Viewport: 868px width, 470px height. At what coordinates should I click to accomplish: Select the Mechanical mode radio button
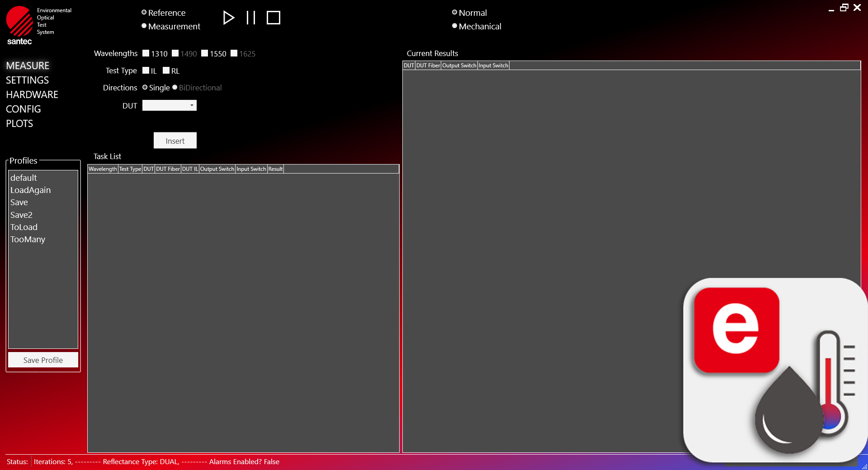point(454,26)
